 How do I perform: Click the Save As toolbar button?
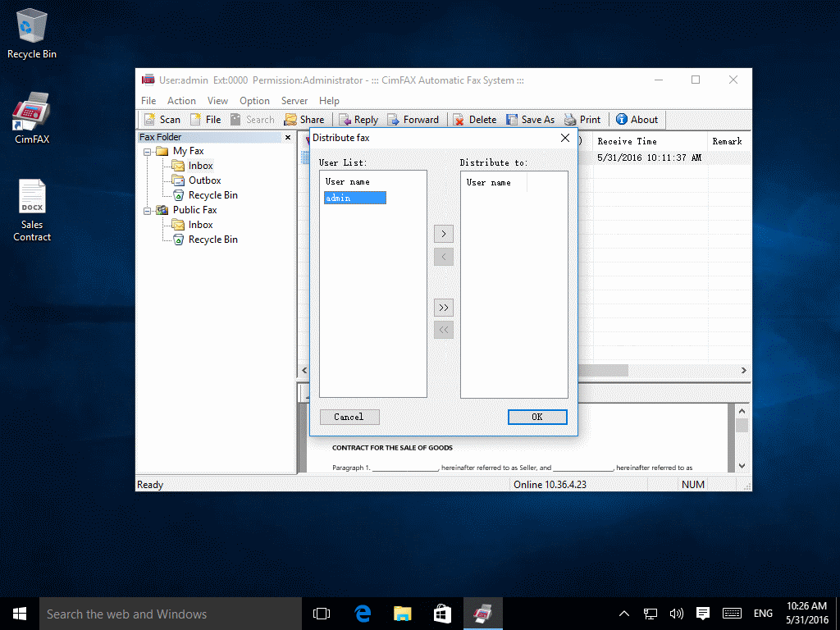[x=531, y=120]
